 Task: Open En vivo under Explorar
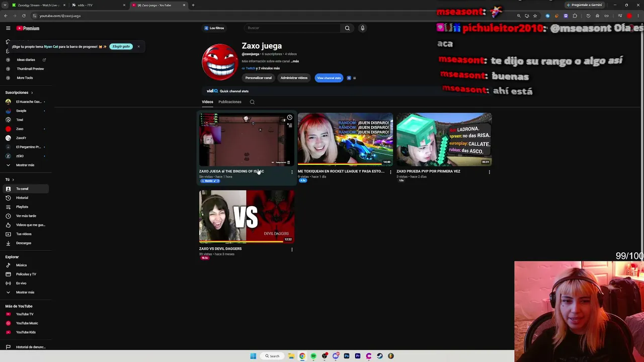pyautogui.click(x=25, y=283)
